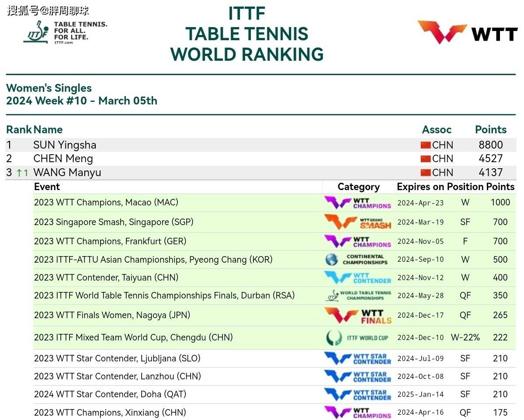The height and width of the screenshot is (420, 524).
Task: Click the WTT Finals category logo
Action: 357,315
